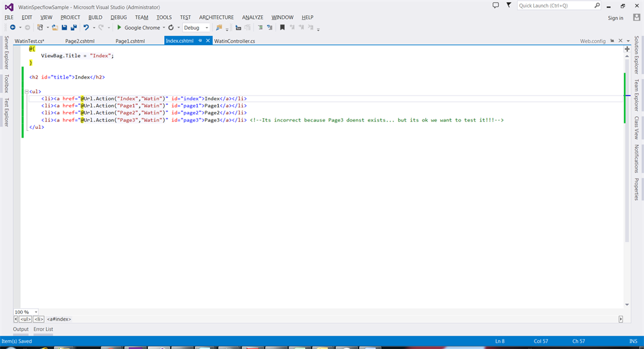The height and width of the screenshot is (349, 644).
Task: Click the Navigate Backward arrow icon
Action: (13, 28)
